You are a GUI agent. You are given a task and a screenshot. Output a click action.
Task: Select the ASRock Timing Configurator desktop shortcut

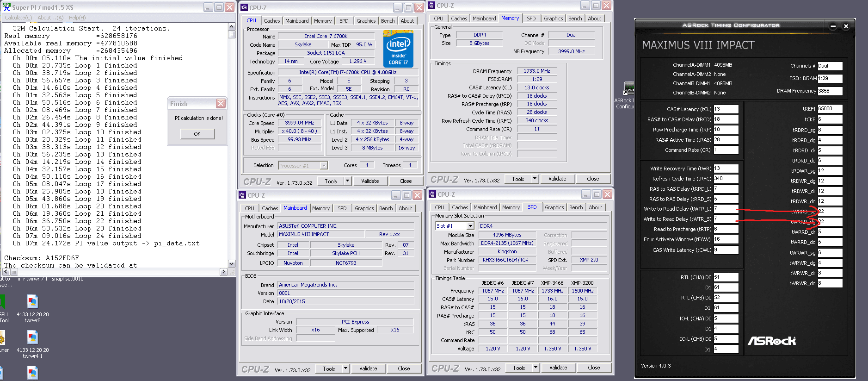click(628, 96)
